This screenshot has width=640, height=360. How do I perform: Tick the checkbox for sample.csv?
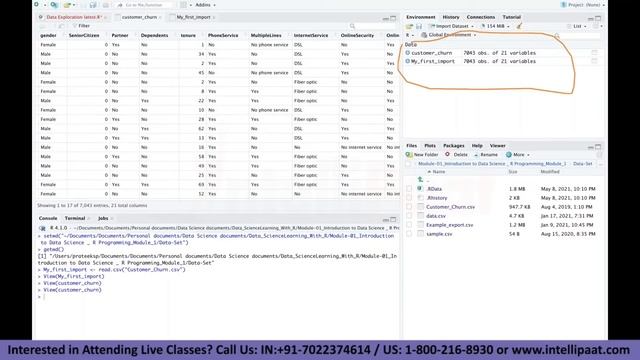coord(409,233)
